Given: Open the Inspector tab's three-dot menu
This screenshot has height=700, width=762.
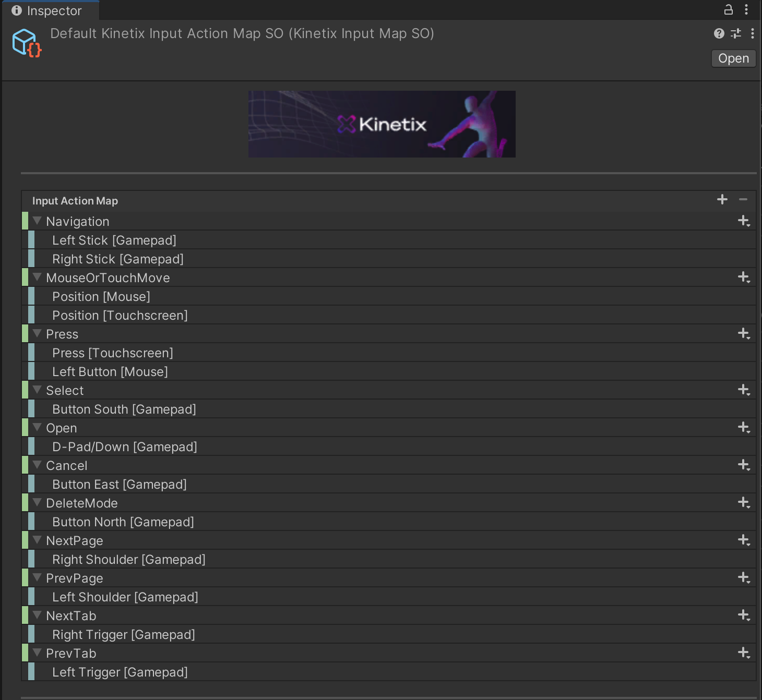Looking at the screenshot, I should pos(746,9).
